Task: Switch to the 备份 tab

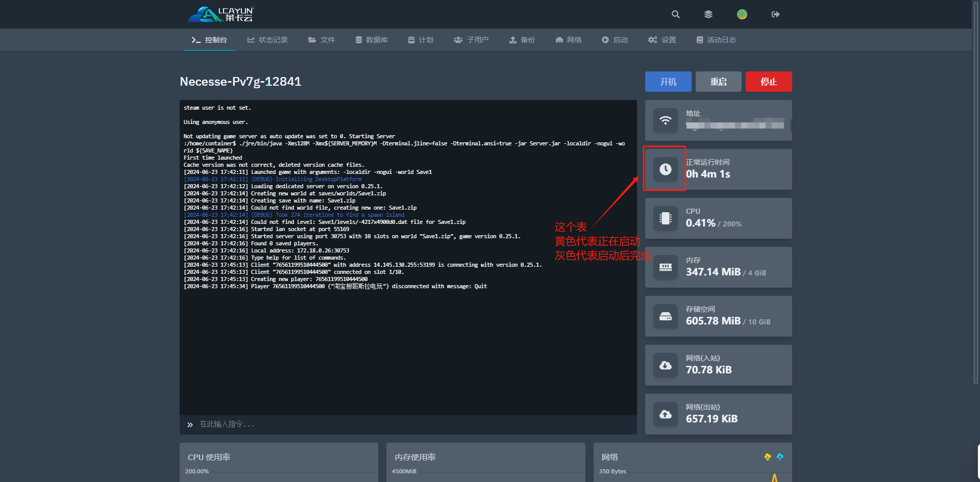Action: (522, 40)
